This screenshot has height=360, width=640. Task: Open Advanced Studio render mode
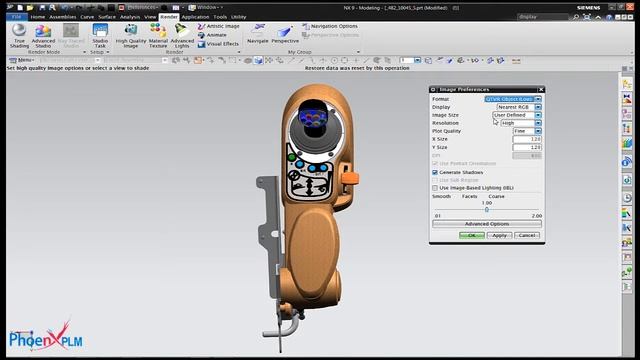pyautogui.click(x=43, y=36)
